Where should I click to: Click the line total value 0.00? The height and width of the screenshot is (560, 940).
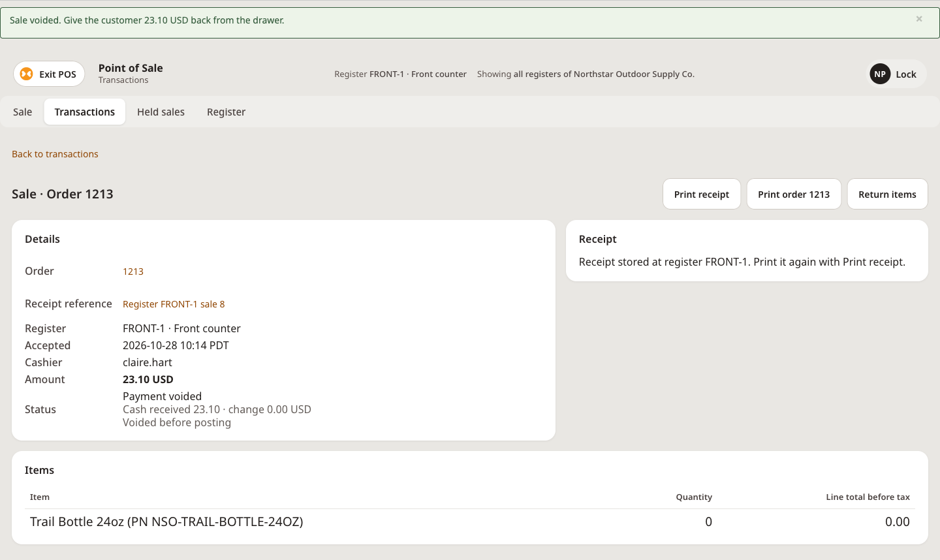898,521
